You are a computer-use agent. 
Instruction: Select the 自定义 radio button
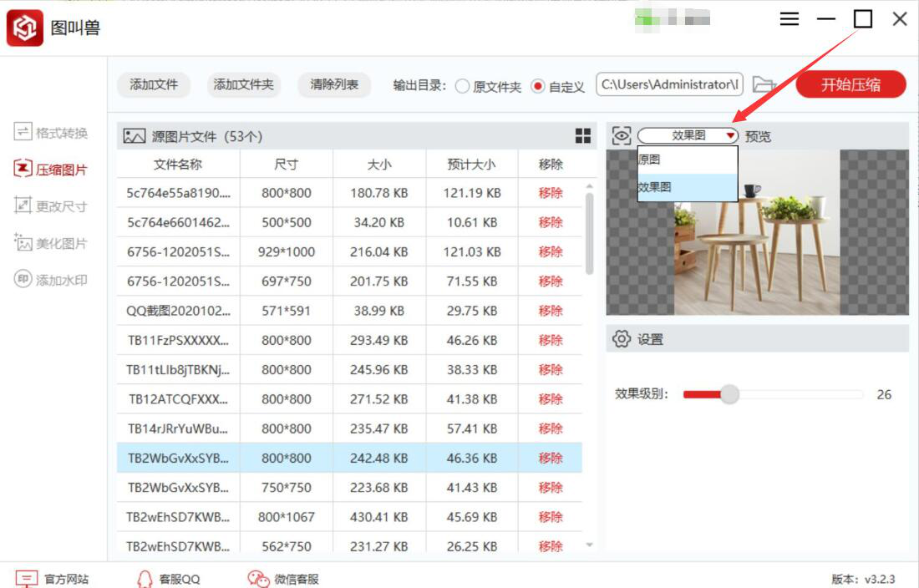537,86
